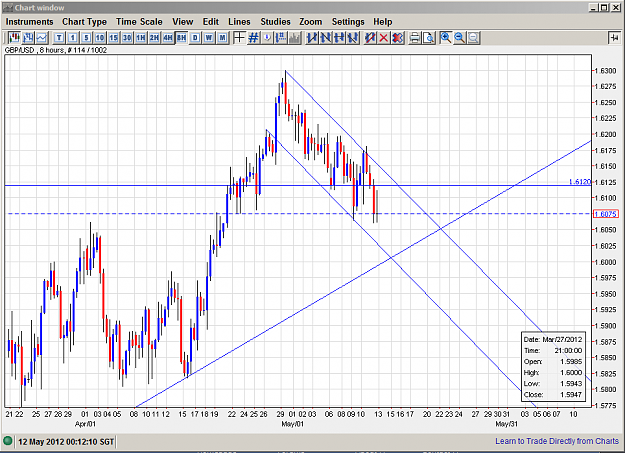Open the Instruments menu

pos(29,22)
